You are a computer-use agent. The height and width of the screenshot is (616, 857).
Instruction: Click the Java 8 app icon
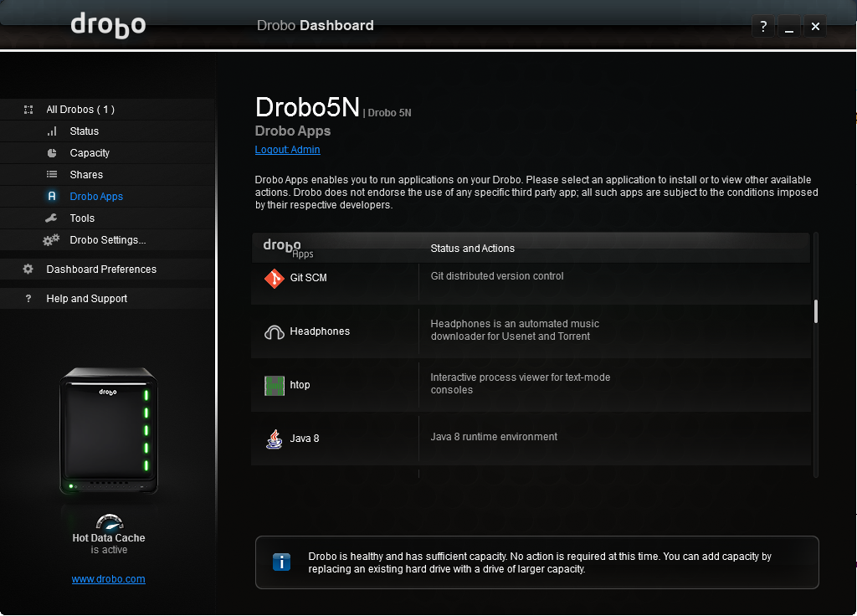274,439
